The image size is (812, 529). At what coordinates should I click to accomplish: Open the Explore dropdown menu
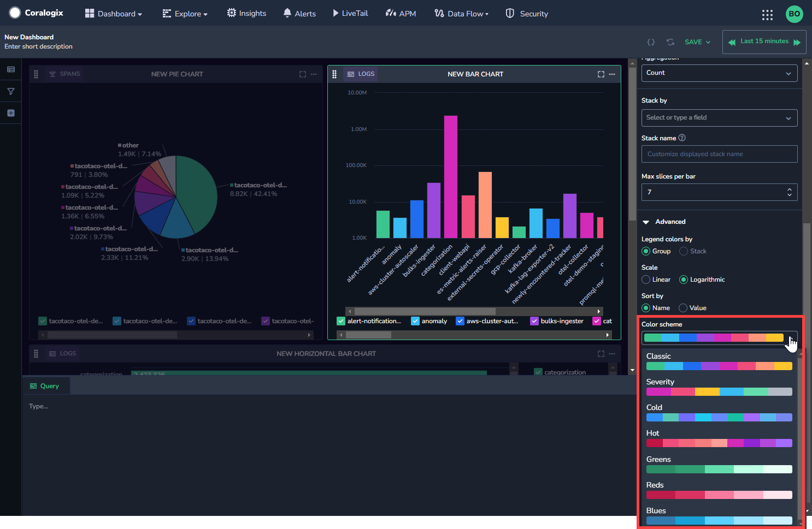click(185, 14)
